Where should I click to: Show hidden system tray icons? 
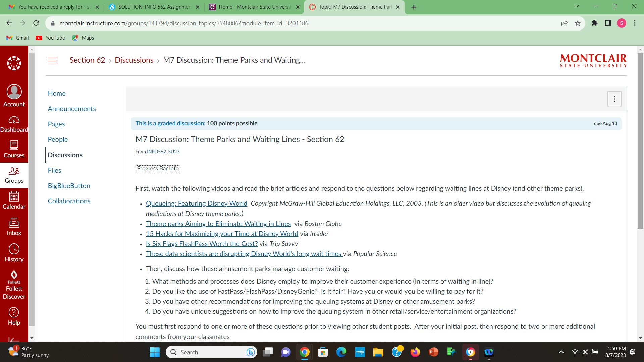[561, 352]
